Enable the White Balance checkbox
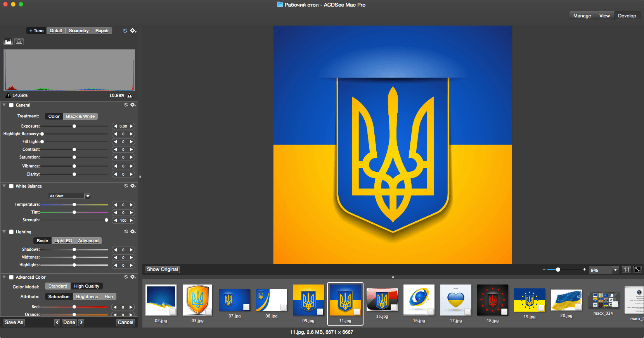The width and height of the screenshot is (644, 338). [x=11, y=186]
